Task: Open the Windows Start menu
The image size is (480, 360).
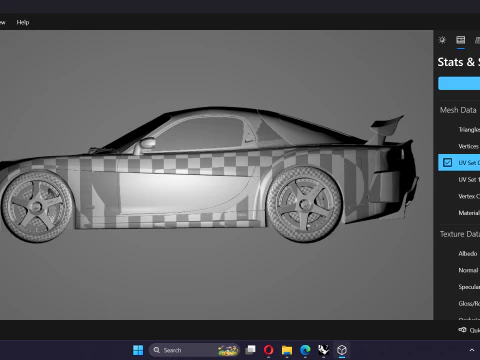Action: coord(138,350)
